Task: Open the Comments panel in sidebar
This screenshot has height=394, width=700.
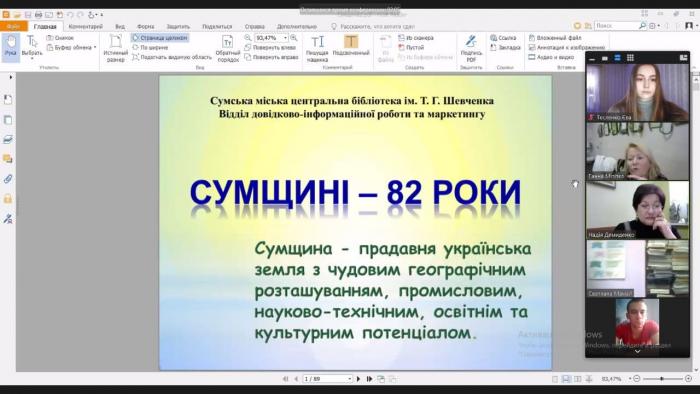Action: 8,159
